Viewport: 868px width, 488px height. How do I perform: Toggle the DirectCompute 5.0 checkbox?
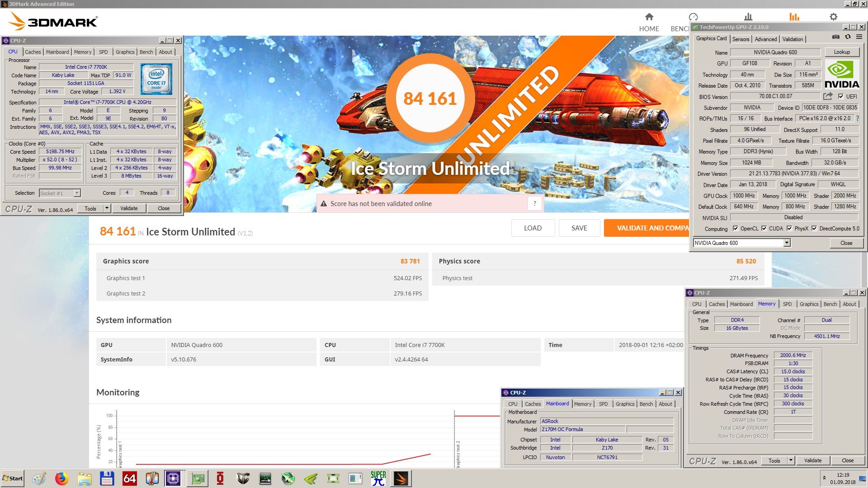(814, 229)
